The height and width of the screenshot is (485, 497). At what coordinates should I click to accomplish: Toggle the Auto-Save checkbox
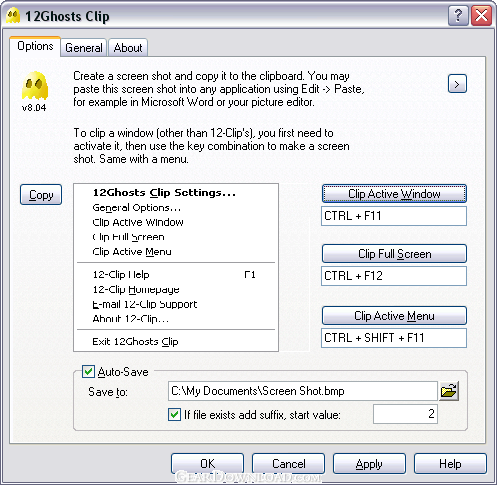(88, 371)
